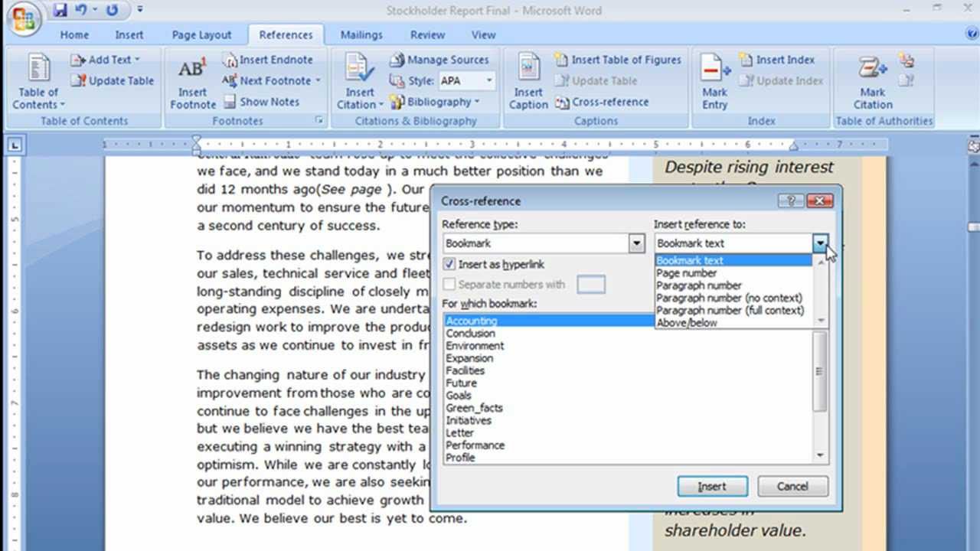This screenshot has width=980, height=551.
Task: Click bookmark list scroll down arrow
Action: [821, 456]
